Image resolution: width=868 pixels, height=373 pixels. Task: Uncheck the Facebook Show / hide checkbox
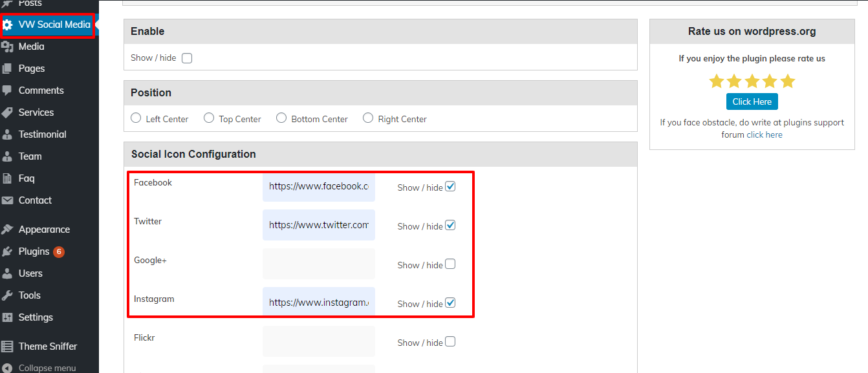pyautogui.click(x=450, y=187)
